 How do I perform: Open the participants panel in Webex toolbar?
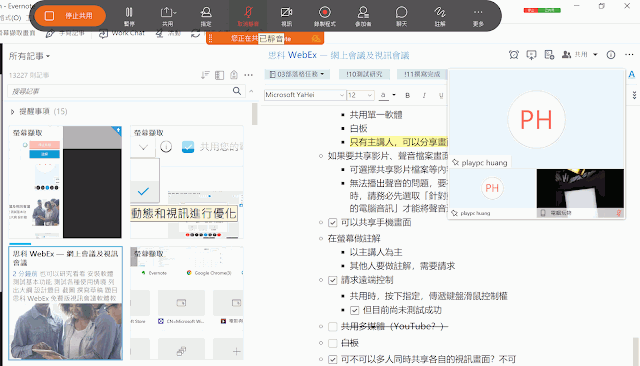coord(363,16)
